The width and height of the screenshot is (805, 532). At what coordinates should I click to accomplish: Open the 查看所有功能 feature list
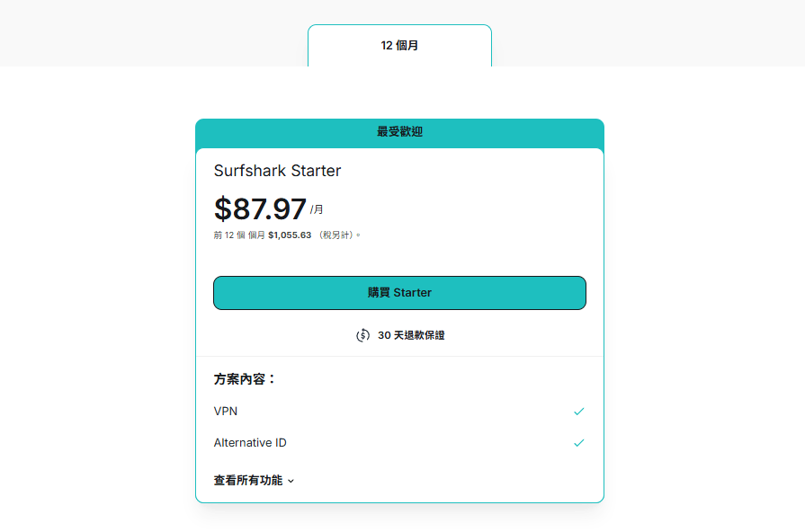pos(248,481)
